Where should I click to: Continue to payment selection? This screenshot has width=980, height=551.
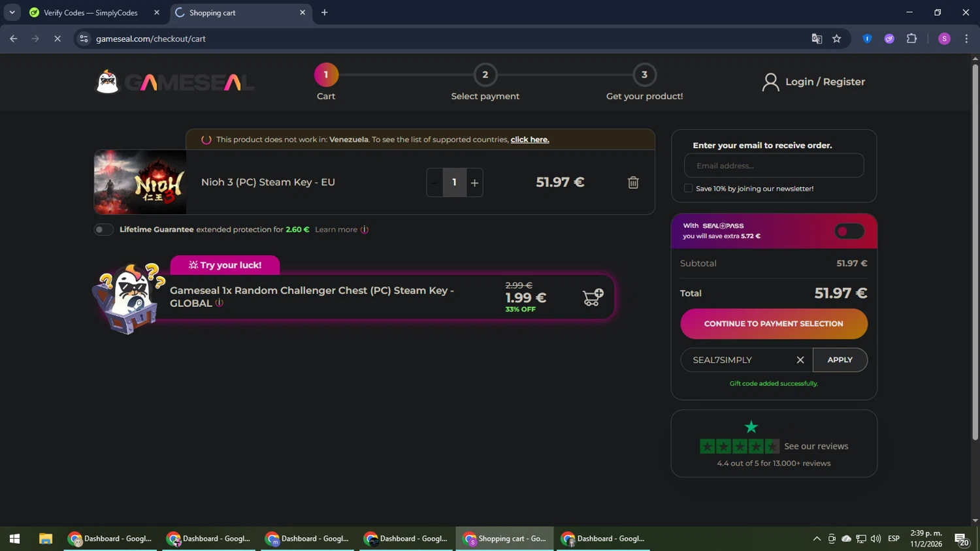tap(774, 324)
